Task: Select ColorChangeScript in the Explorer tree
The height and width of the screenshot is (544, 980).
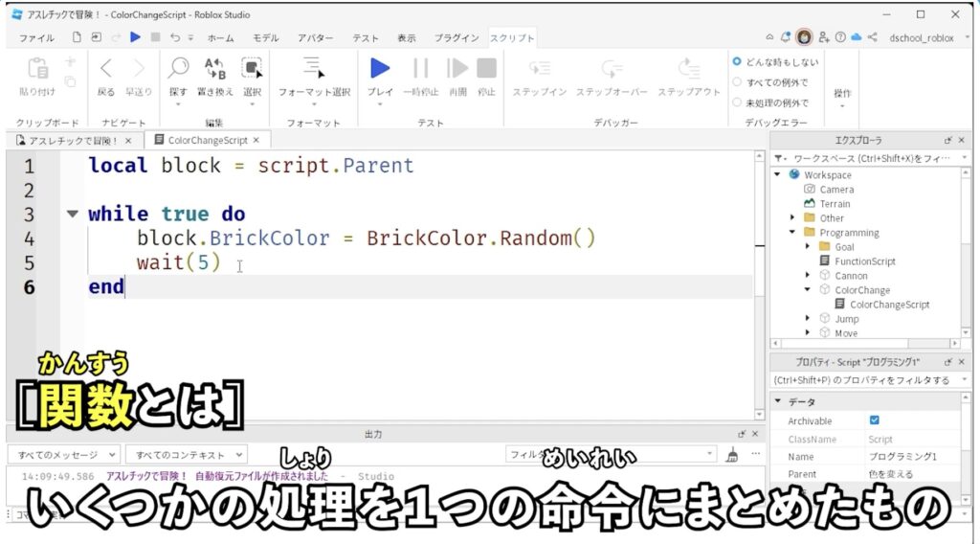Action: pos(889,305)
